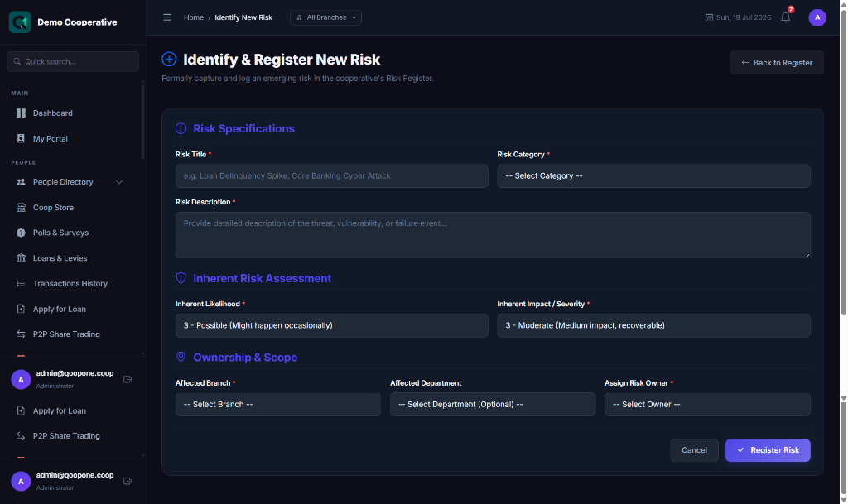Screen dimensions: 848x504
Task: Submit with the Register Risk button
Action: tap(768, 450)
